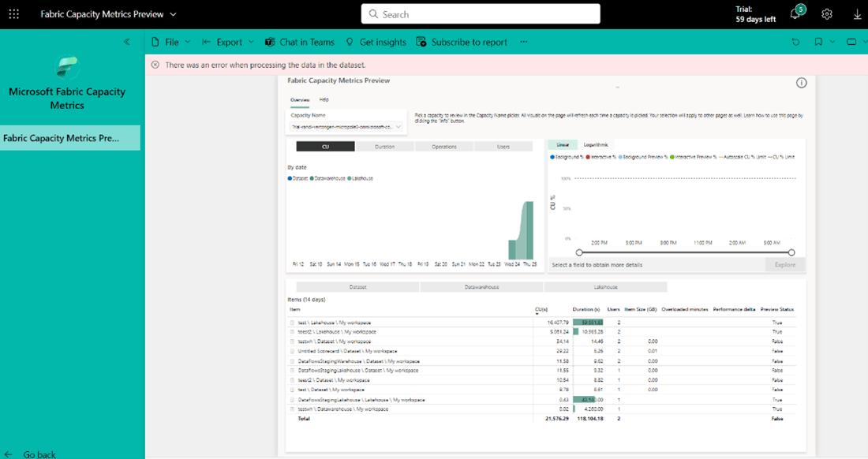
Task: Click Get insights
Action: click(376, 42)
